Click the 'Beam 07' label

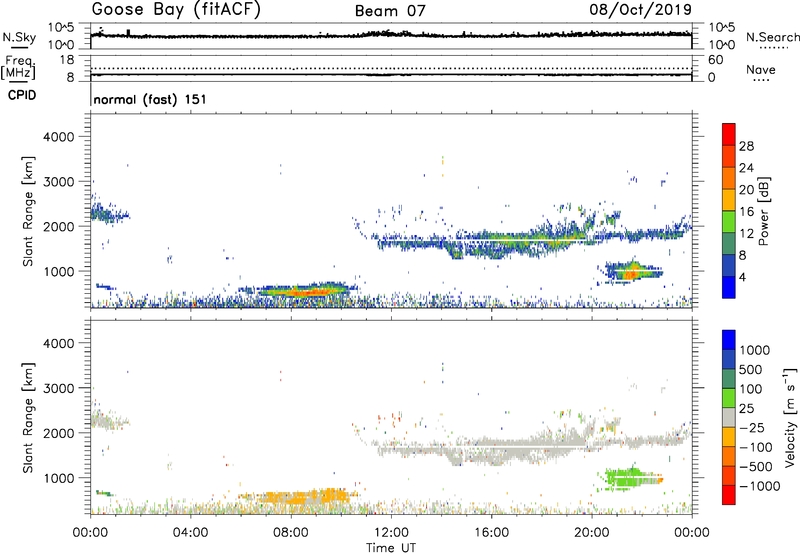(390, 11)
